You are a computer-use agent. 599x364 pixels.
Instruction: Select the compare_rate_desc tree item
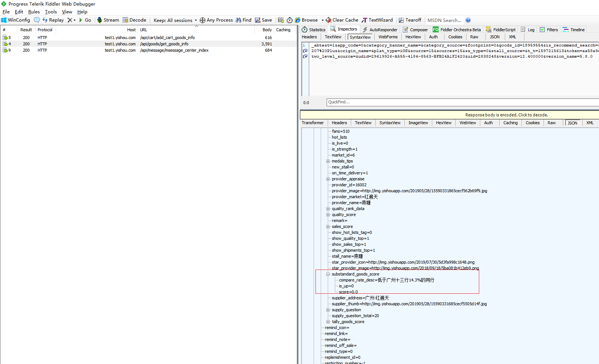(387, 280)
